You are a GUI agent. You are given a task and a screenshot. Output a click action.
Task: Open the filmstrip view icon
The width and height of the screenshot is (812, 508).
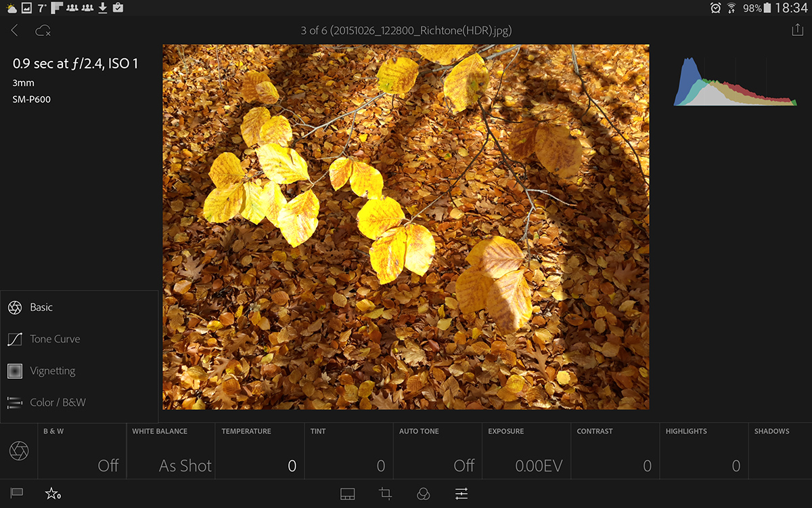pos(347,494)
